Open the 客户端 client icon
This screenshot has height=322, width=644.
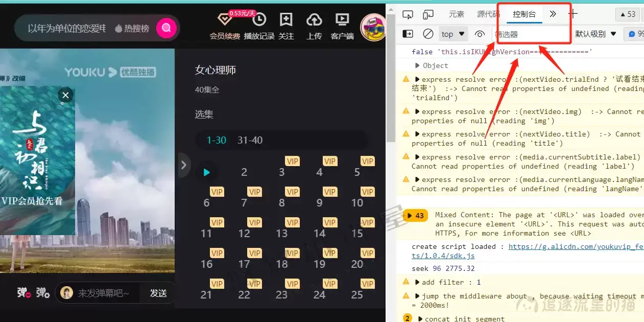342,19
